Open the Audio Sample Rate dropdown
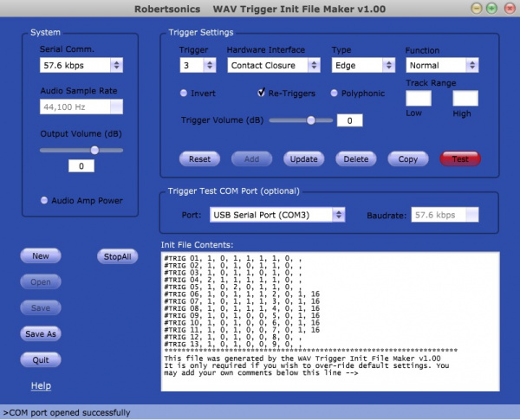 pos(81,107)
